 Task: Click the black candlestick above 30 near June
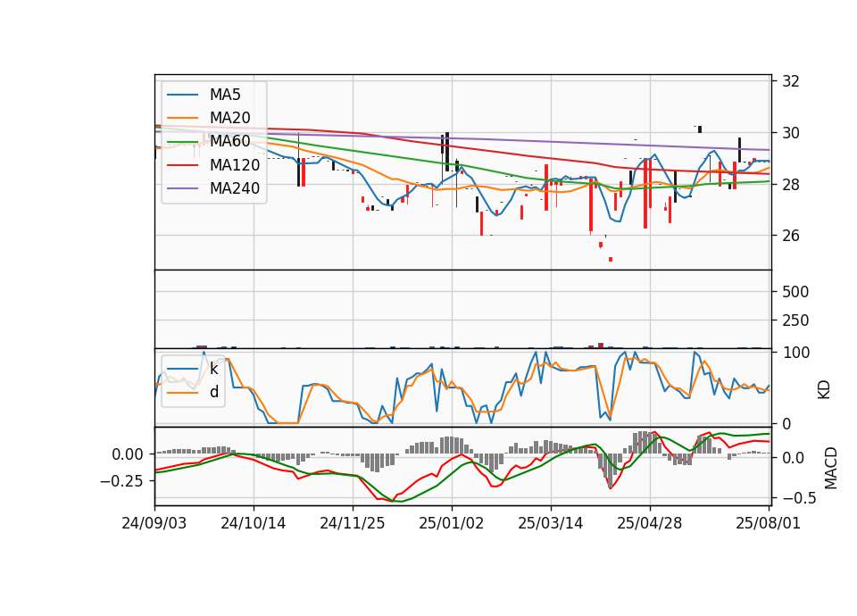click(x=700, y=129)
